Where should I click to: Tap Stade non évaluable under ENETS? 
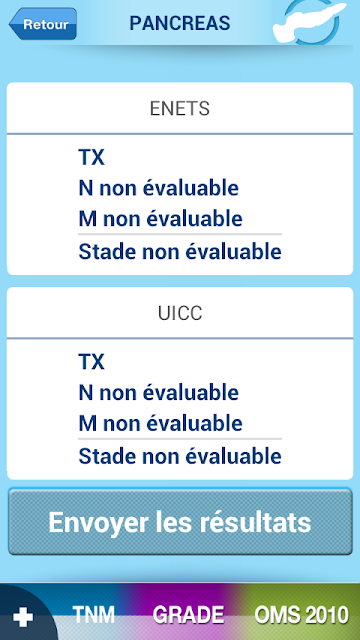click(180, 252)
